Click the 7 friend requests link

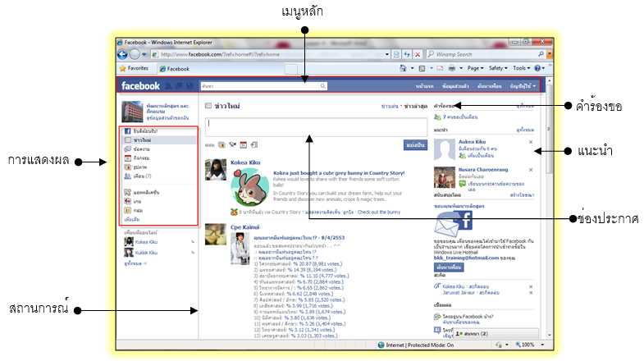coord(460,117)
